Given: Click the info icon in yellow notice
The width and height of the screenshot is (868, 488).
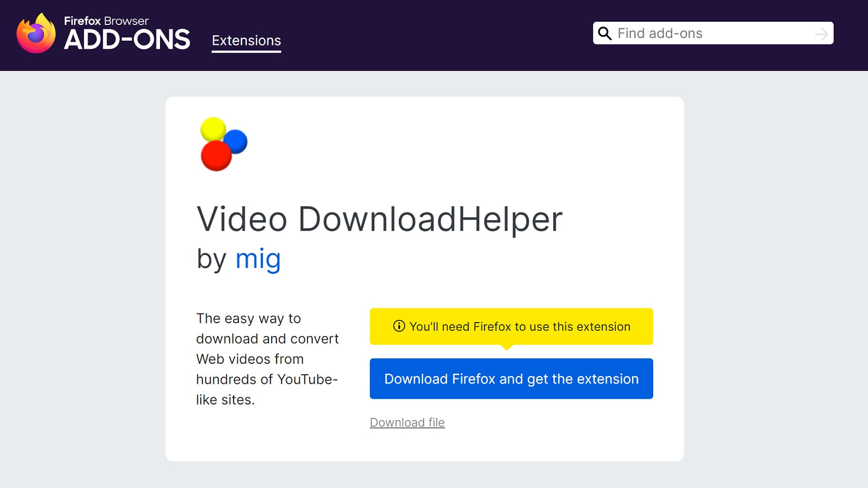Looking at the screenshot, I should pos(399,326).
